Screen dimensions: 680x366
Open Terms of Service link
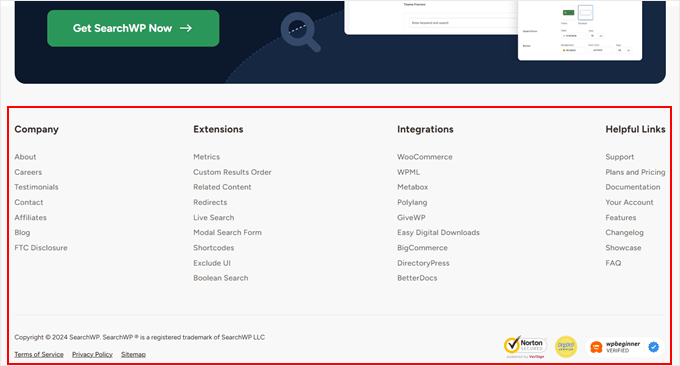point(39,354)
